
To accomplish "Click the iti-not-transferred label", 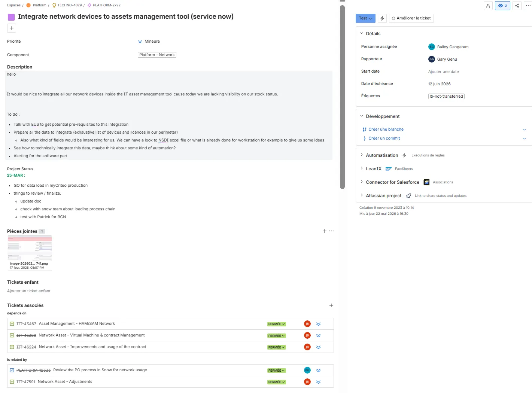I will 446,97.
